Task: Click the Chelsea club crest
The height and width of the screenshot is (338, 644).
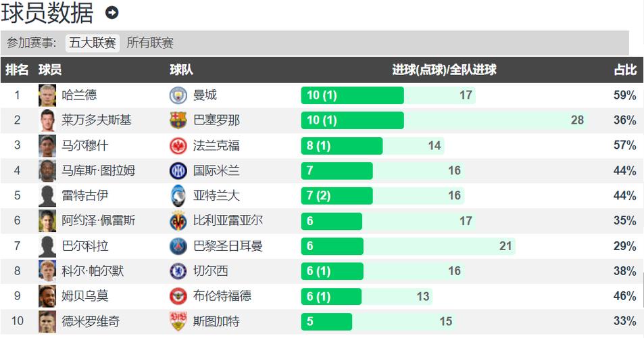Action: click(x=178, y=271)
